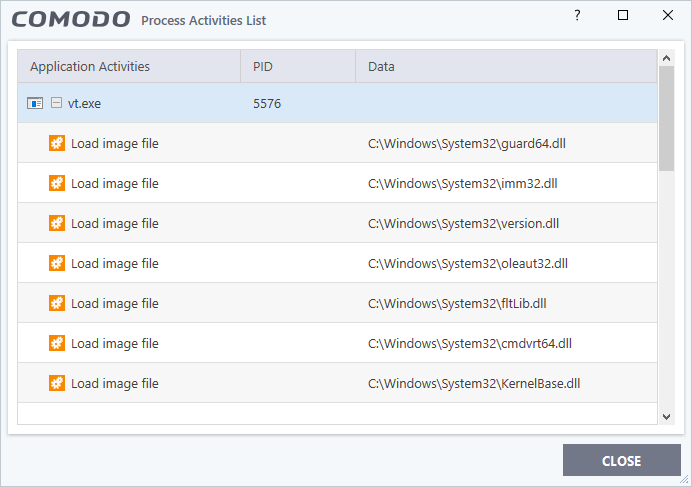Click the orange icon beside the version.dll entry
Image resolution: width=692 pixels, height=487 pixels.
pyautogui.click(x=57, y=223)
